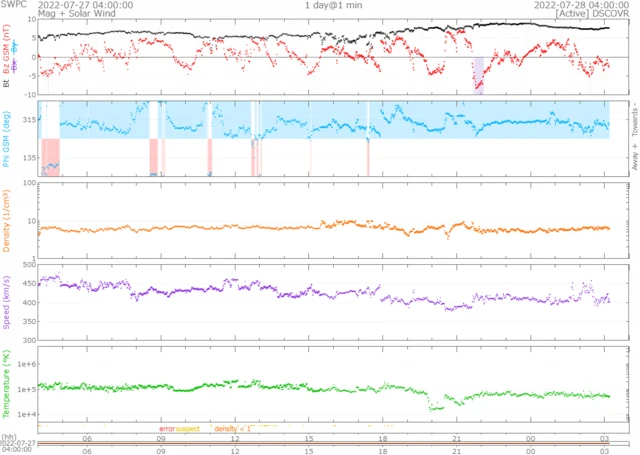Viewport: 640px width, 455px height.
Task: Click the yellow 'suspect' legend marker
Action: coord(188,428)
